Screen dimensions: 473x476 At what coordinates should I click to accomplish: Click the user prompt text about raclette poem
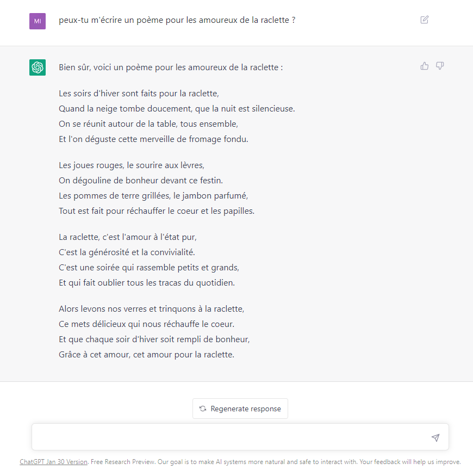(x=177, y=20)
